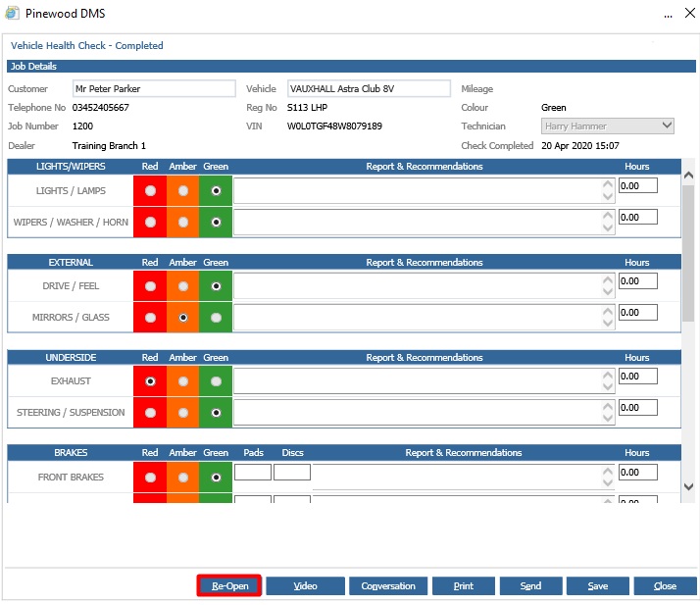Click down arrow in Wipers / Washer / Horn report
Screen dimensions: 700x605
tap(608, 227)
